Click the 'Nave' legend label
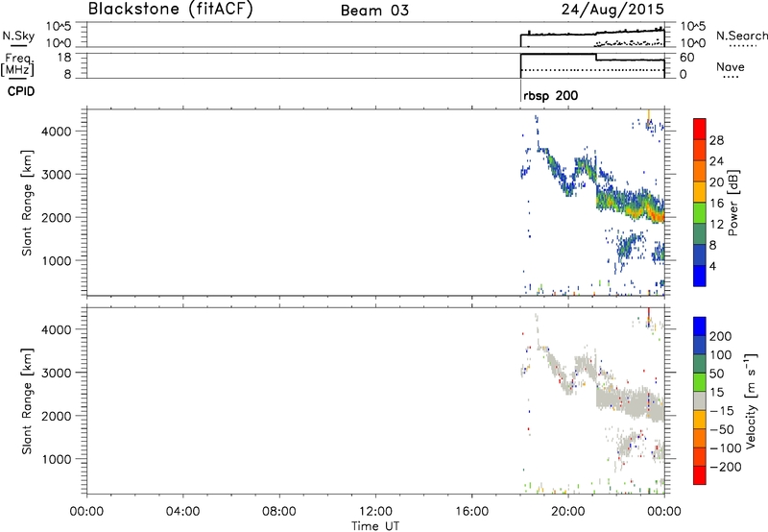Viewport: 768px width, 532px height. pyautogui.click(x=730, y=66)
